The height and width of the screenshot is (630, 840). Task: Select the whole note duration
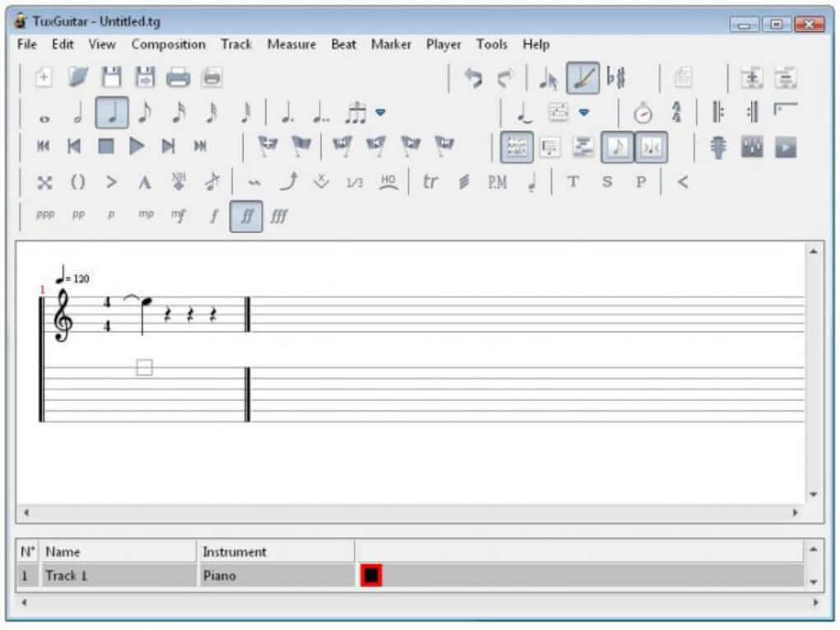(x=44, y=113)
